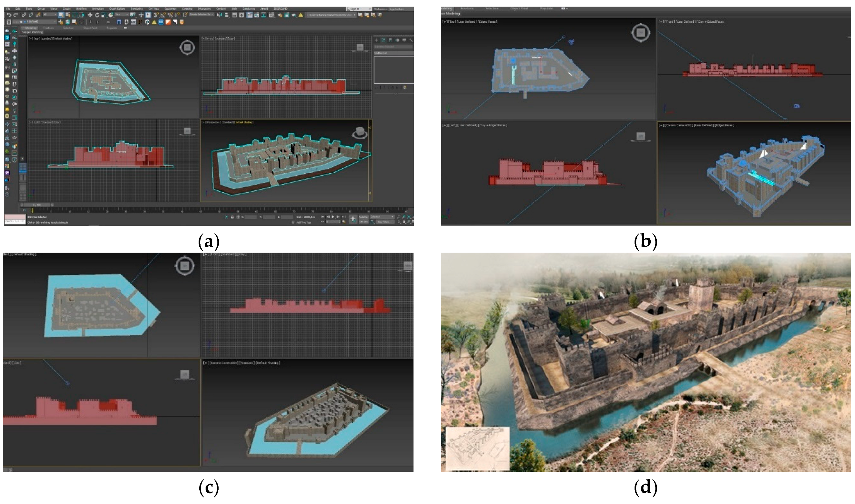
Task: Toggle Auto Key mode
Action: point(364,217)
